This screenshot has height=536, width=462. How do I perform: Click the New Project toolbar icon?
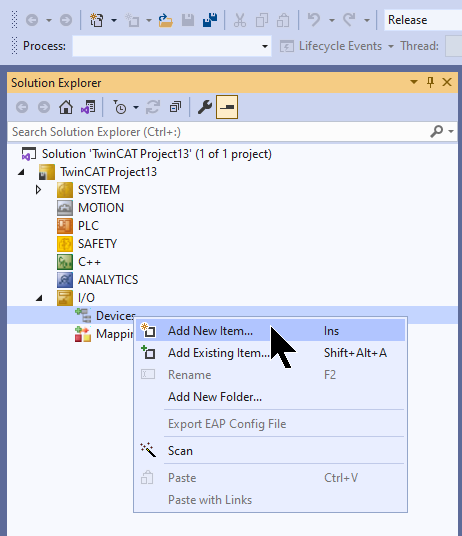[x=97, y=20]
